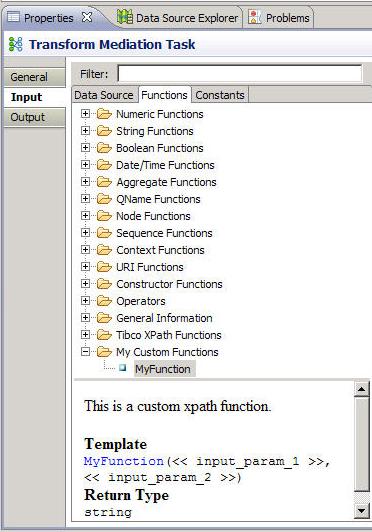Click the Date/Time Functions folder icon
This screenshot has width=372, height=532.
click(x=104, y=165)
